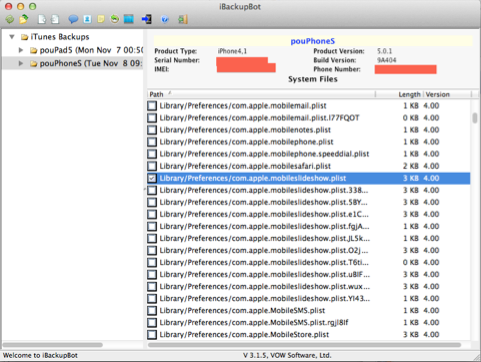Screen dimensions: 481x362
Task: Select the mobileslideshow.plist.fgjA... row
Action: [309, 226]
